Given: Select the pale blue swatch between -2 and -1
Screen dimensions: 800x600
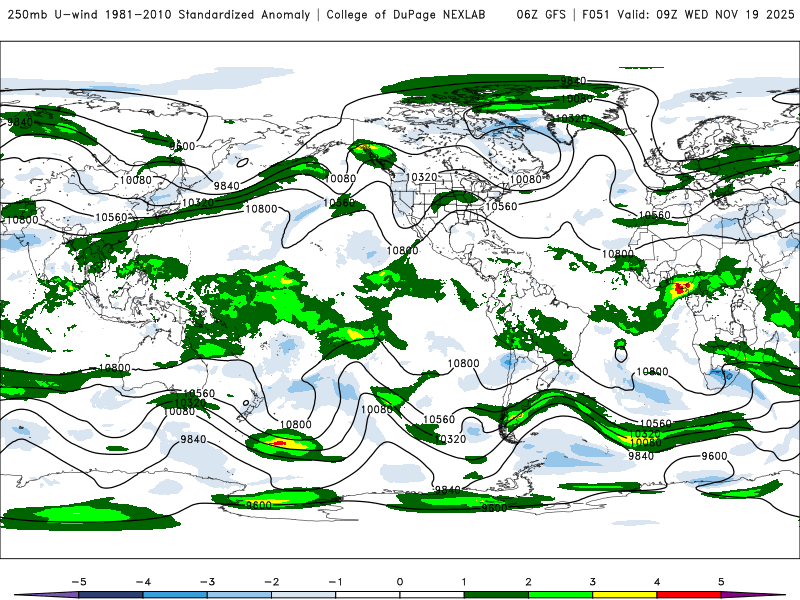Looking at the screenshot, I should pos(304,595).
